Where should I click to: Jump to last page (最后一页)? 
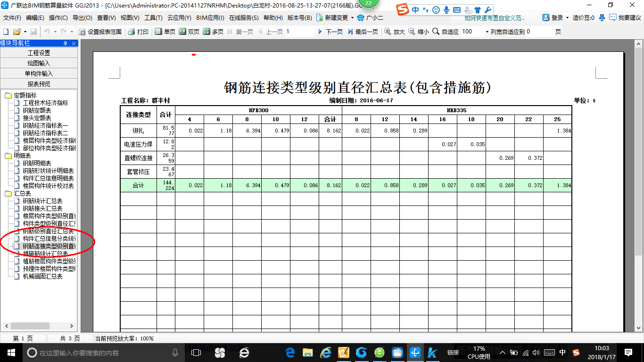[363, 32]
